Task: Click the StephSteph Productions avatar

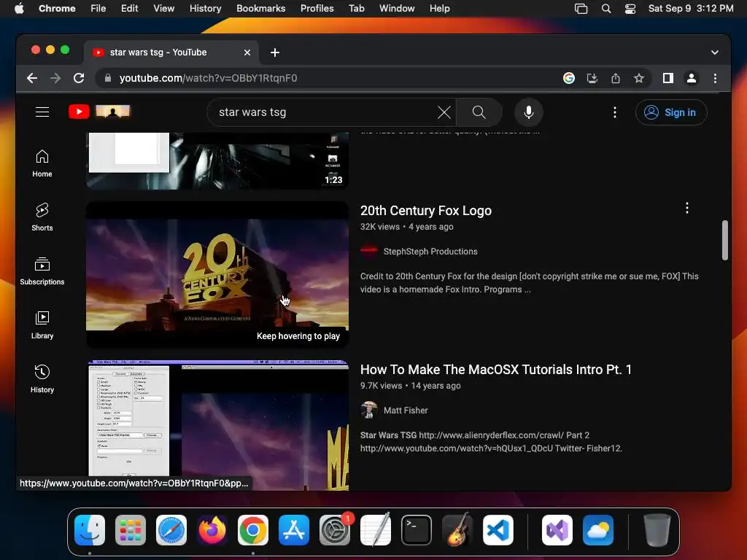Action: (368, 251)
